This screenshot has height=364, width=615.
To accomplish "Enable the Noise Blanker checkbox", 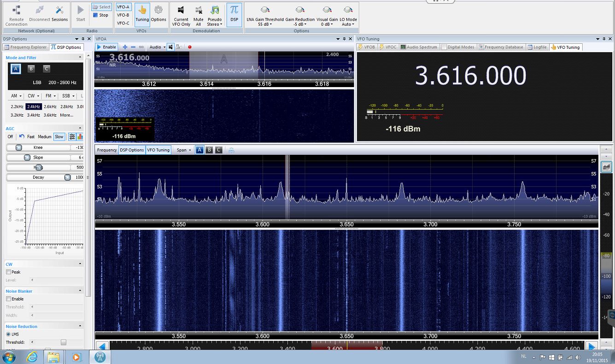I will [x=8, y=299].
